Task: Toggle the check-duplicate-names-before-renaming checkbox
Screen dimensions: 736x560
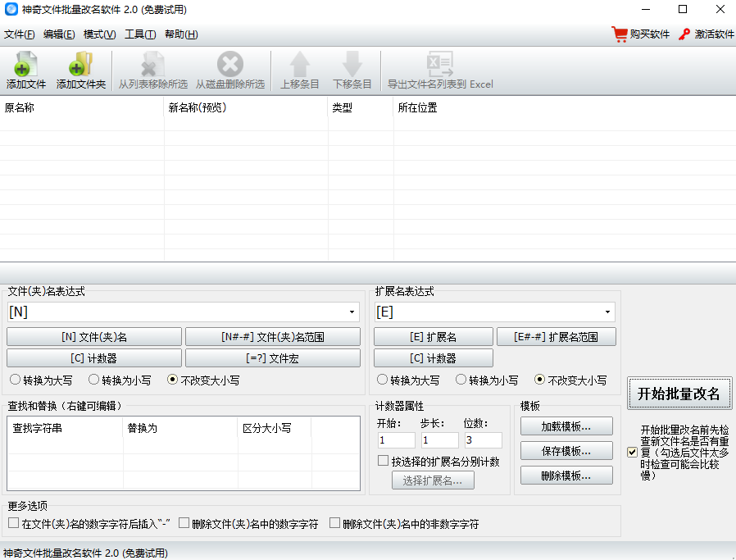Action: (632, 453)
